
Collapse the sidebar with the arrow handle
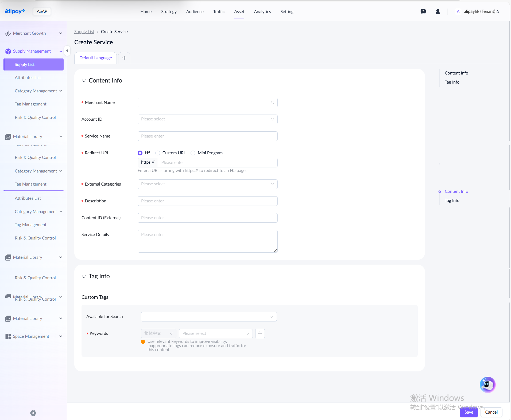click(67, 51)
